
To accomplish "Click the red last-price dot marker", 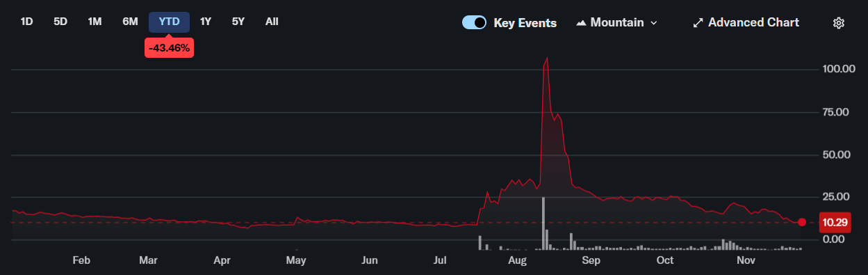I will coord(802,222).
